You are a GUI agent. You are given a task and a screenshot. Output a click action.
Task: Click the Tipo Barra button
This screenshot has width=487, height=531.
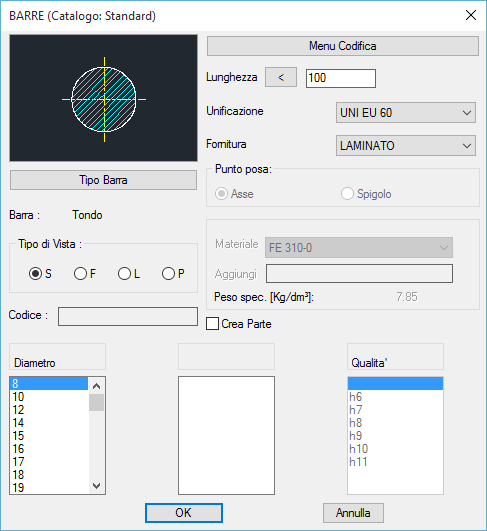click(103, 180)
